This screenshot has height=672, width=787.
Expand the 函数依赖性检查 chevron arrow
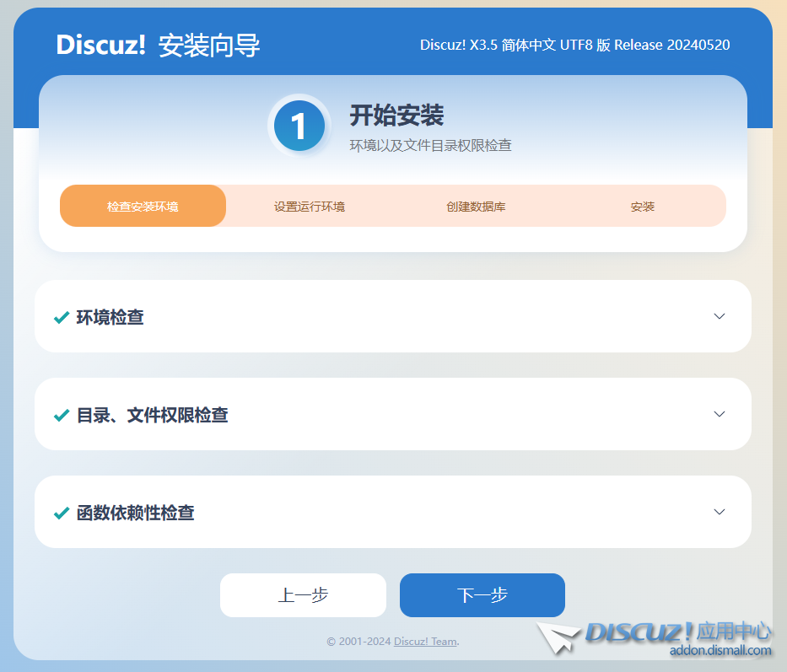(720, 512)
